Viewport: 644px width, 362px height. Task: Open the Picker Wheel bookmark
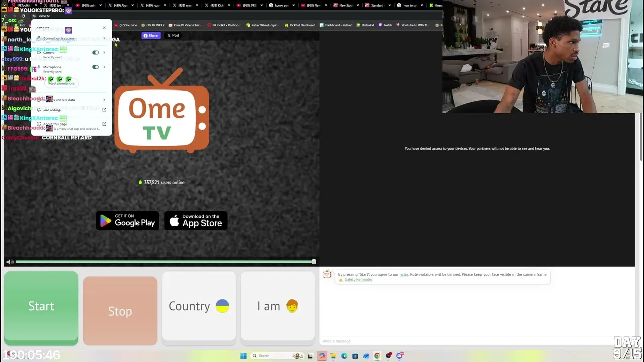(x=263, y=25)
